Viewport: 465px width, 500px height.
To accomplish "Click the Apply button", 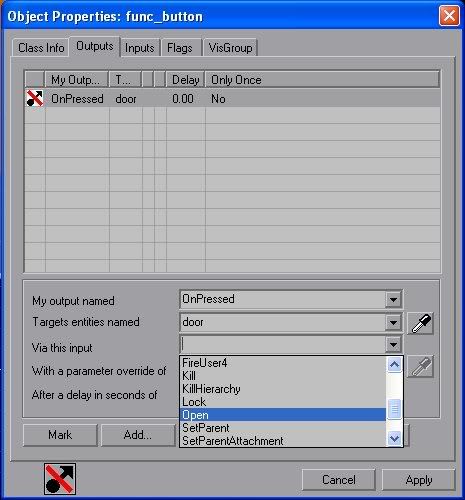I will (419, 480).
